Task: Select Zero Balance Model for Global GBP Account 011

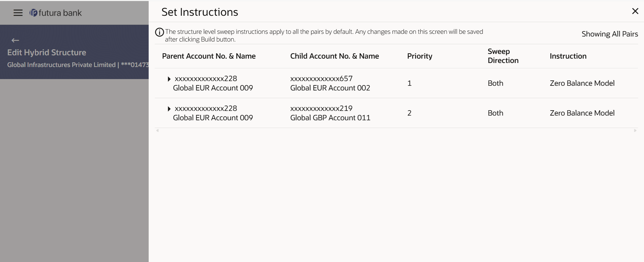Action: pyautogui.click(x=582, y=113)
